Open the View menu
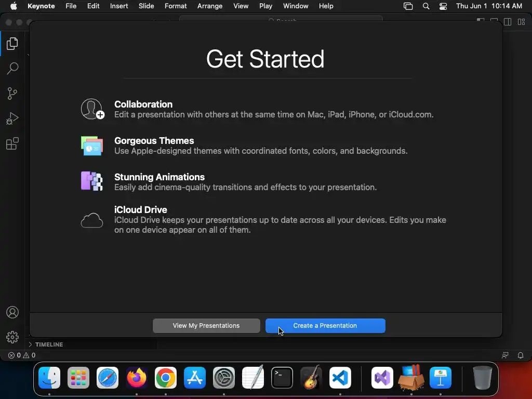 241,6
